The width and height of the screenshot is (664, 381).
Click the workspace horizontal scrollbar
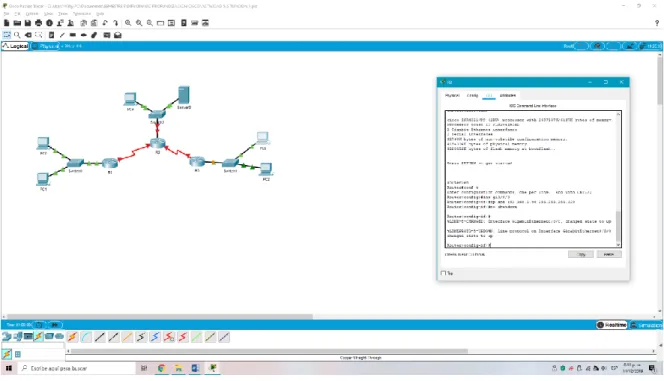pos(160,317)
